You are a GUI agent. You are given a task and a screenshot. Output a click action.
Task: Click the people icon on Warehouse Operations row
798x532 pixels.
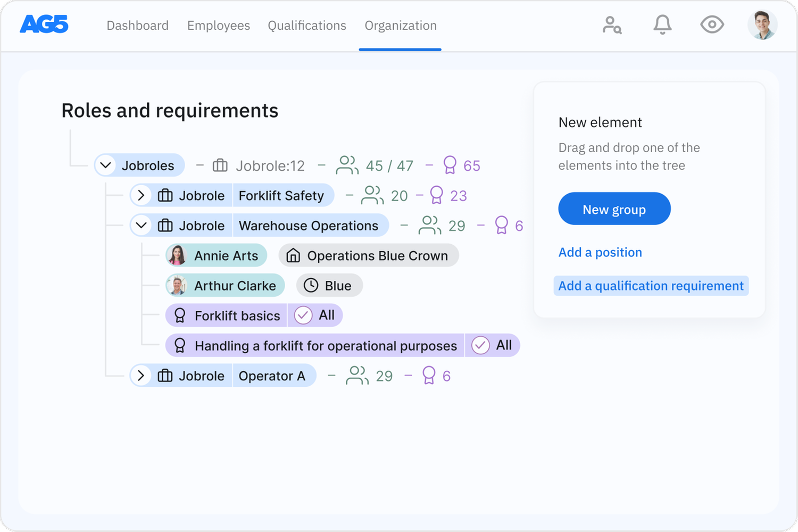point(430,225)
